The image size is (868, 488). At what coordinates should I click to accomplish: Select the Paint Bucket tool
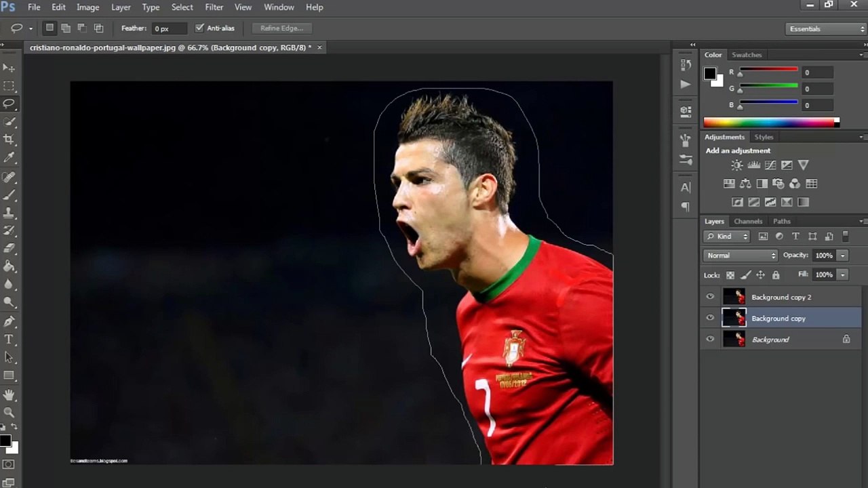[x=9, y=266]
